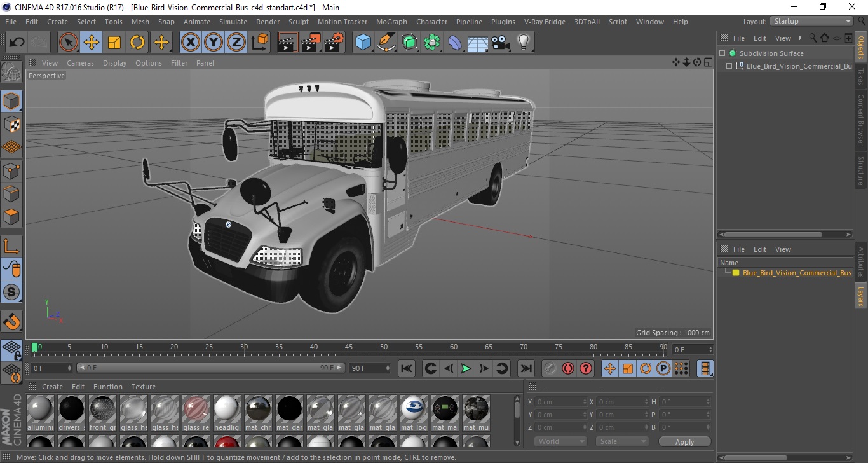
Task: Click the green Subdivision Surface generator icon
Action: (409, 43)
